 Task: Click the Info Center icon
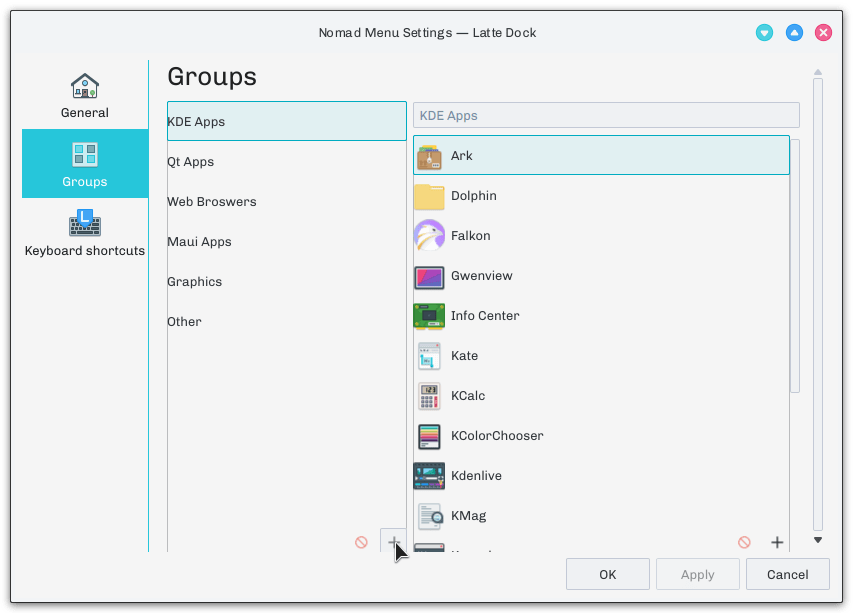pos(429,316)
